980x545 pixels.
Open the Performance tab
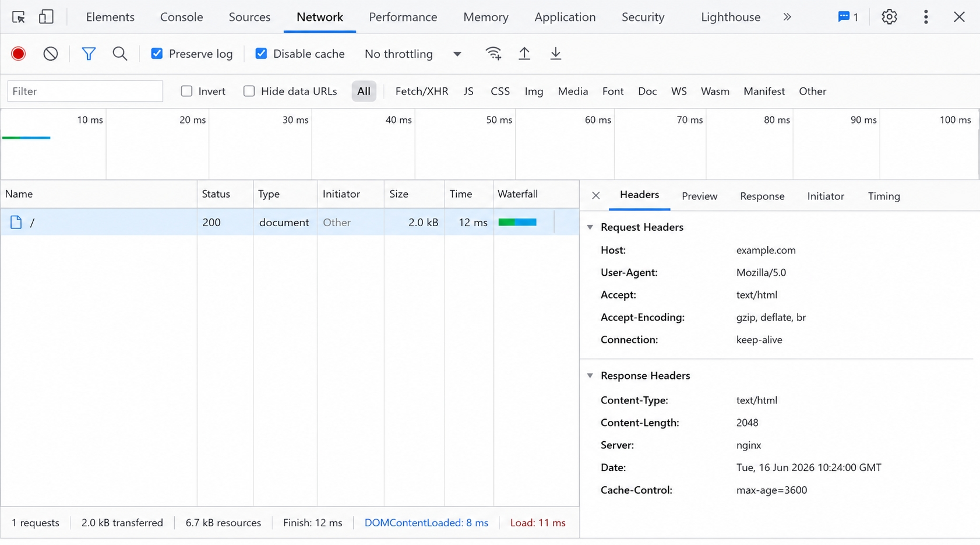click(403, 17)
